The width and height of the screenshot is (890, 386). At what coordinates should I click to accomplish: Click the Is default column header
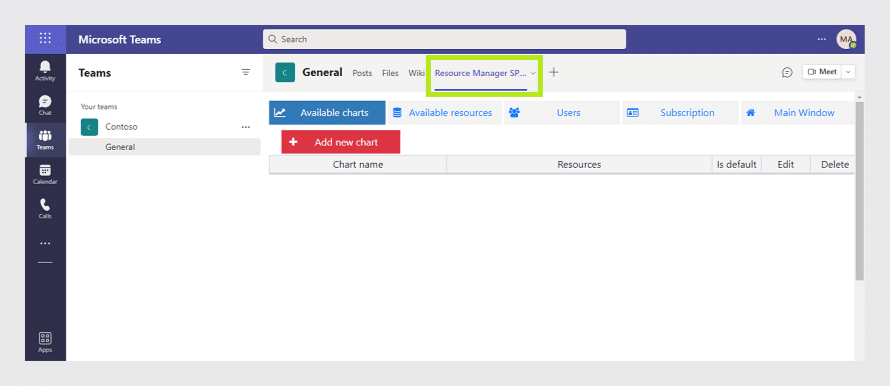click(737, 165)
